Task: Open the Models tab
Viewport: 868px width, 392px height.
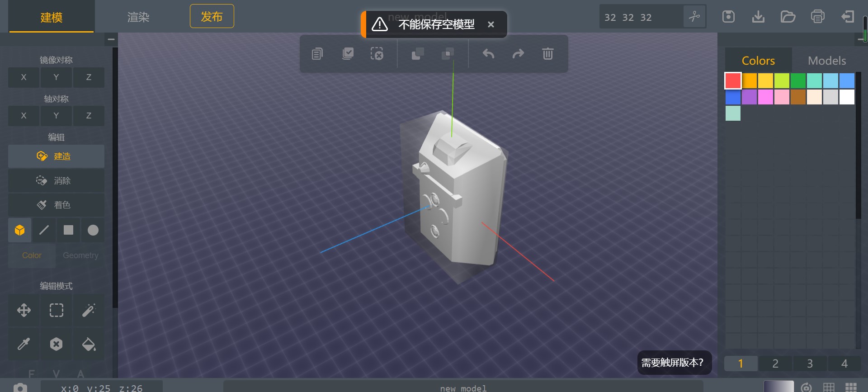Action: [827, 61]
